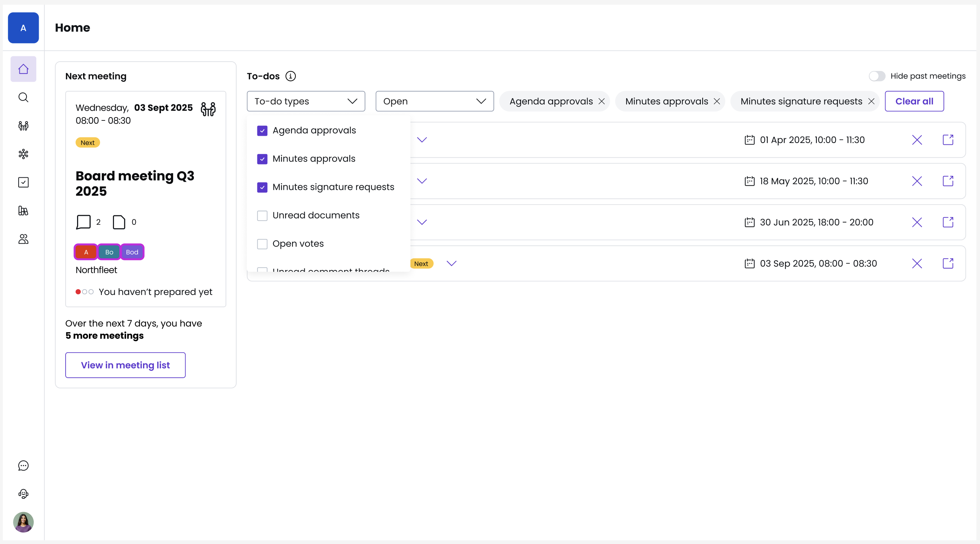Open the To-do types dropdown

coord(306,101)
